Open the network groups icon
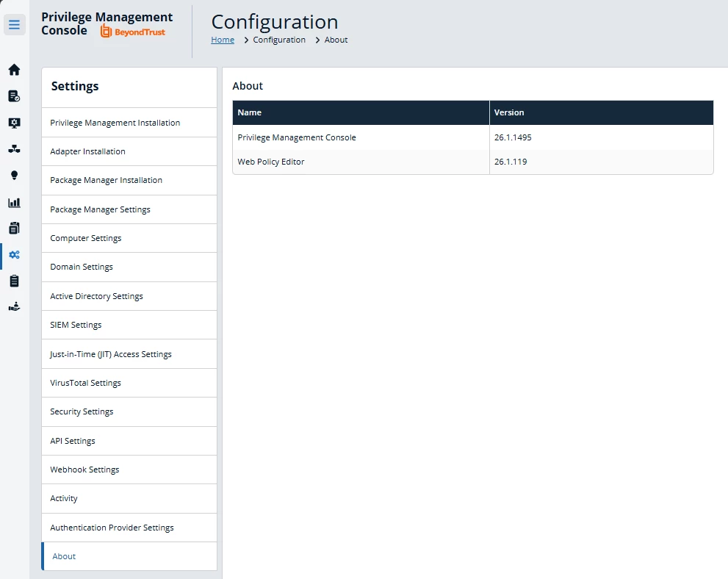728x579 pixels. tap(15, 149)
